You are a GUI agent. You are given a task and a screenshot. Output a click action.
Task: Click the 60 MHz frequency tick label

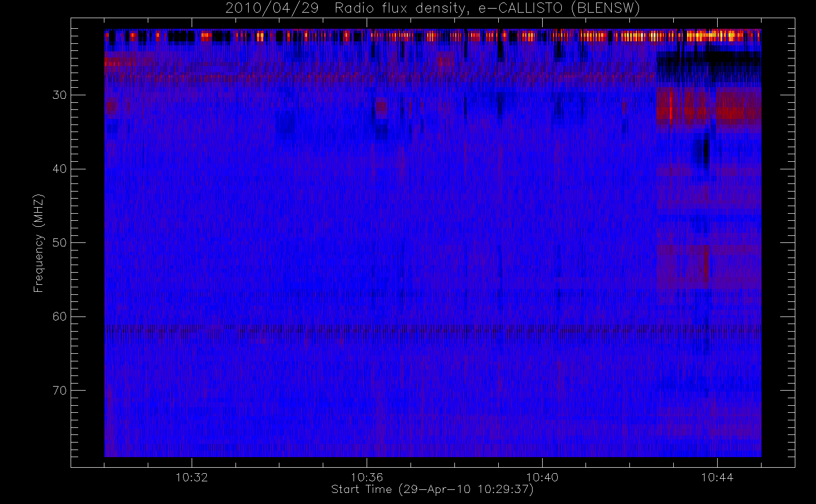(60, 317)
